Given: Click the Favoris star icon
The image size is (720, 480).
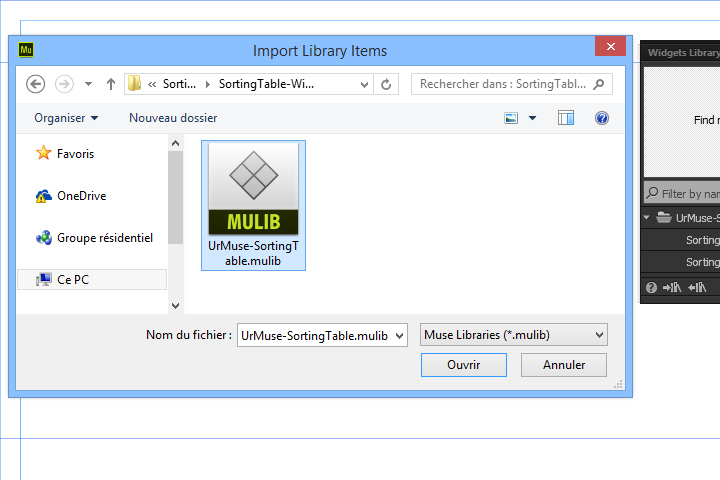Looking at the screenshot, I should (44, 153).
